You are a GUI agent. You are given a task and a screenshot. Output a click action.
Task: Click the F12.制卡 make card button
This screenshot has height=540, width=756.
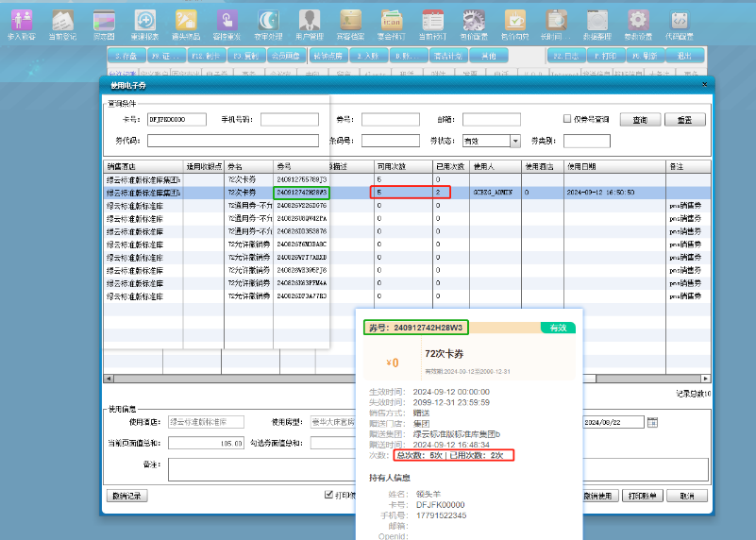(x=206, y=56)
